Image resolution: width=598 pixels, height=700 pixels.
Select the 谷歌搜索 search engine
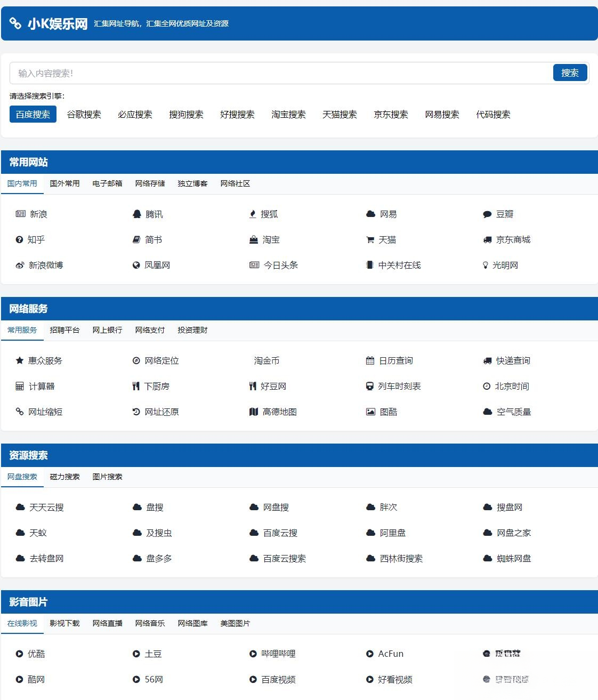[84, 114]
